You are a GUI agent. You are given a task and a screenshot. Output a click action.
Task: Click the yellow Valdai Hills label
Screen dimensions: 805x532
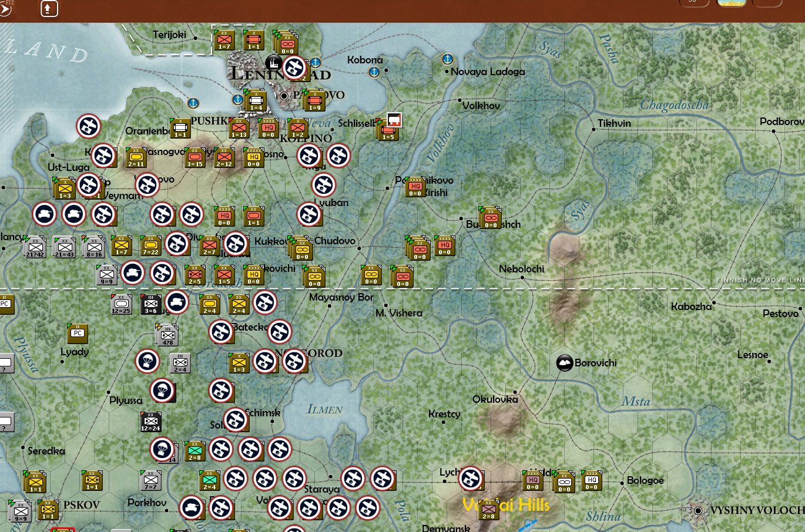point(506,505)
